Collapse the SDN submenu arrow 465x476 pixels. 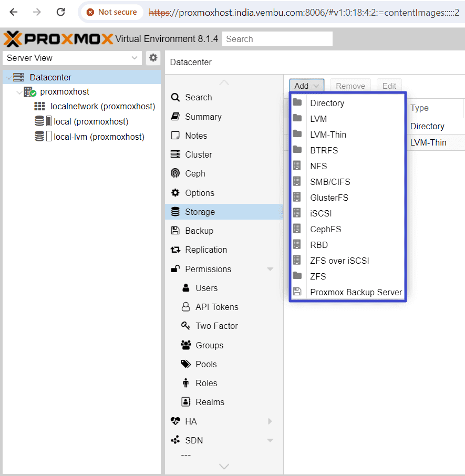[x=270, y=440]
